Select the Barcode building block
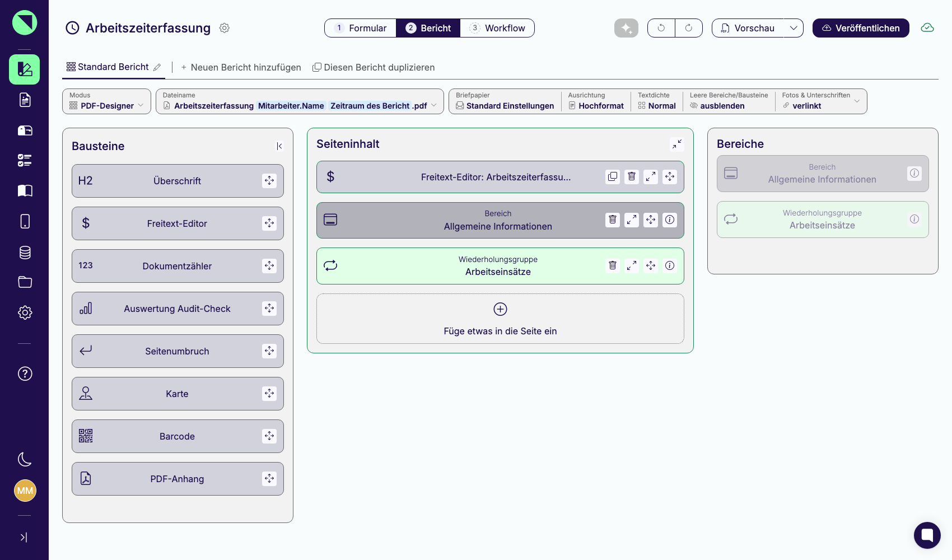 tap(178, 436)
